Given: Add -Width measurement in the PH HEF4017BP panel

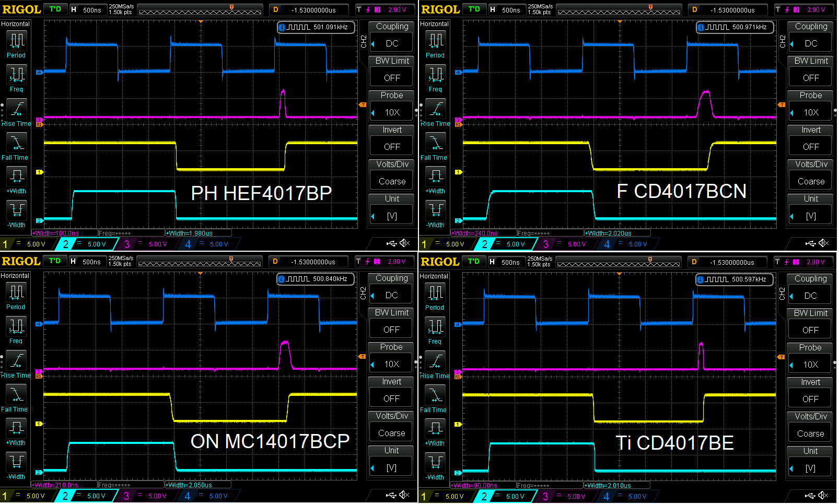Looking at the screenshot, I should click(17, 215).
